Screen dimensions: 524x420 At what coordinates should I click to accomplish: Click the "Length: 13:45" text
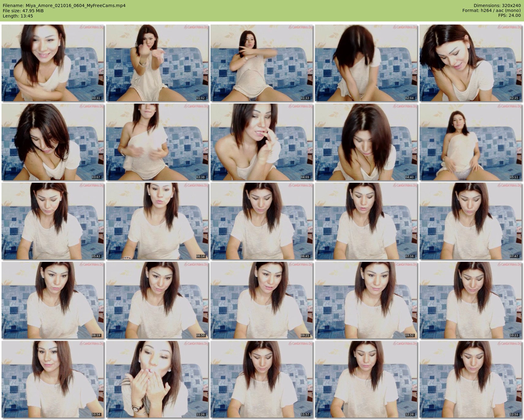coord(18,16)
